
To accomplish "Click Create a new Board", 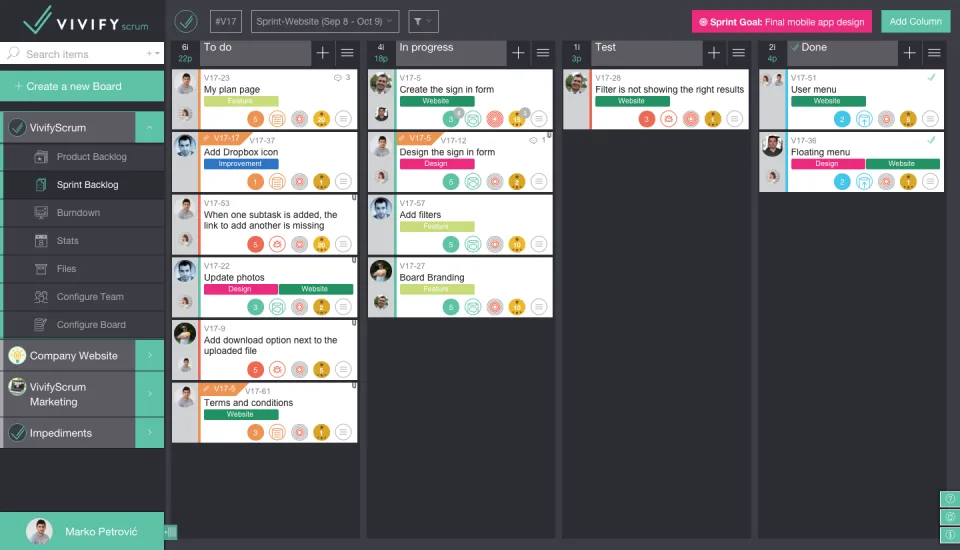I will (82, 86).
